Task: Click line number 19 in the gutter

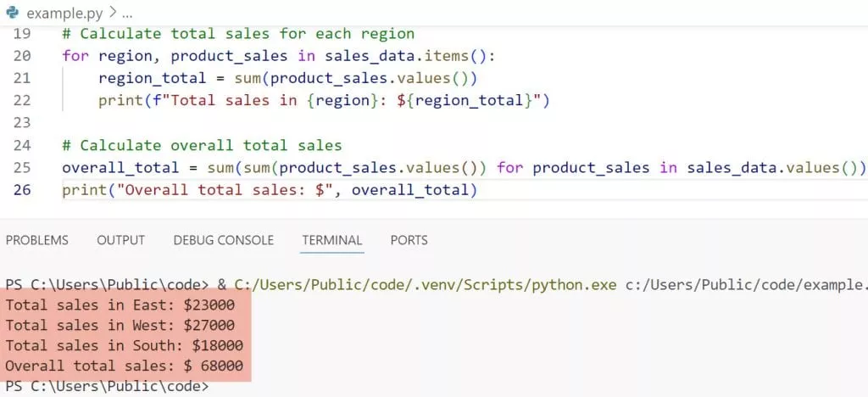Action: pos(22,35)
